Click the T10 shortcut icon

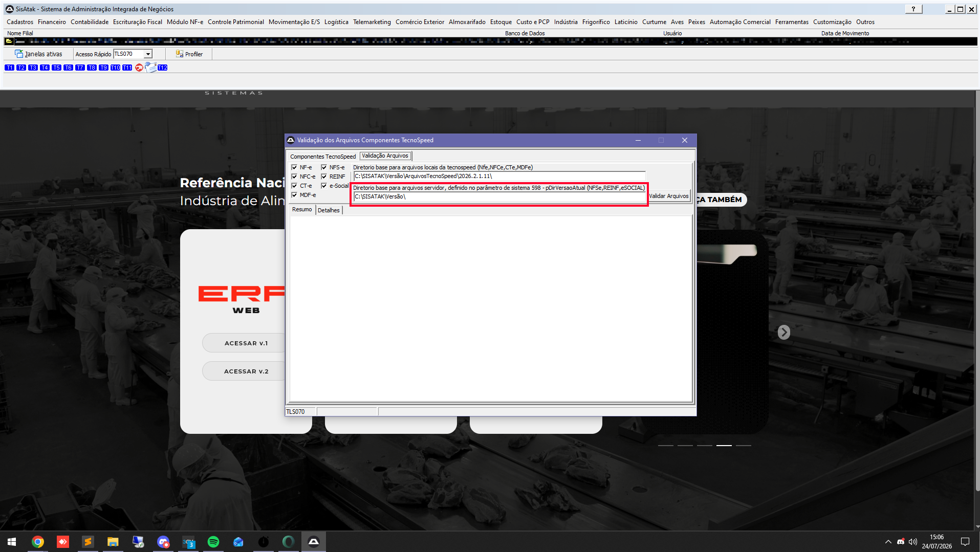tap(115, 68)
